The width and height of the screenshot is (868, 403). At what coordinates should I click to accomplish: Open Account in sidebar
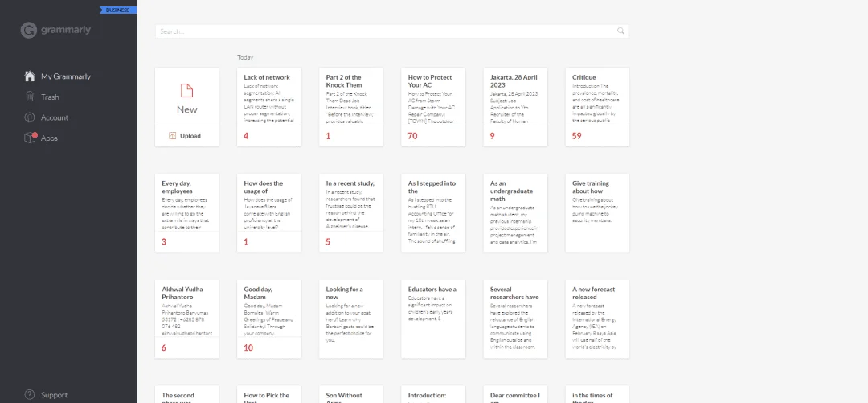tap(55, 117)
